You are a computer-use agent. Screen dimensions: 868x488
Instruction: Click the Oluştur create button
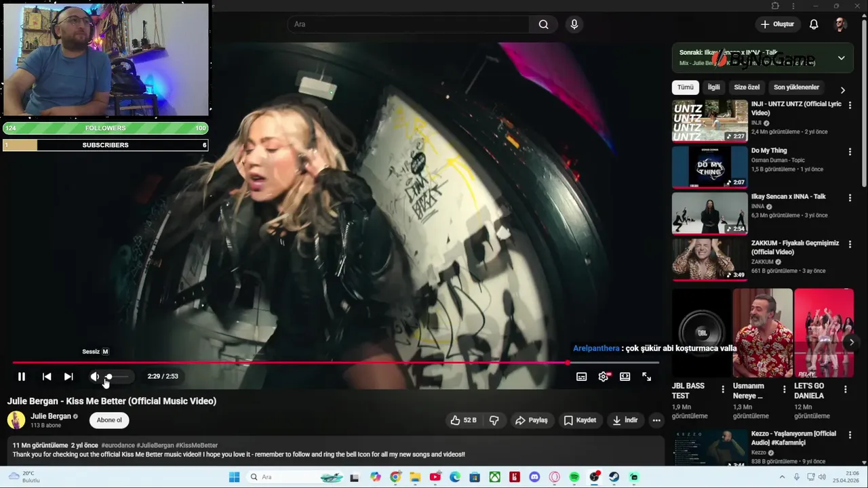coord(777,24)
